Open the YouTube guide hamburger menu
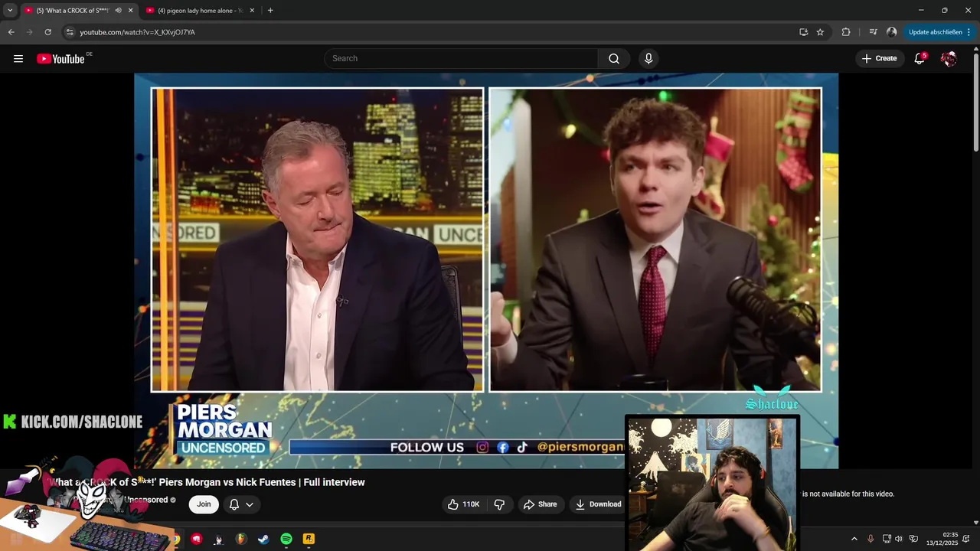Image resolution: width=980 pixels, height=551 pixels. 18,59
